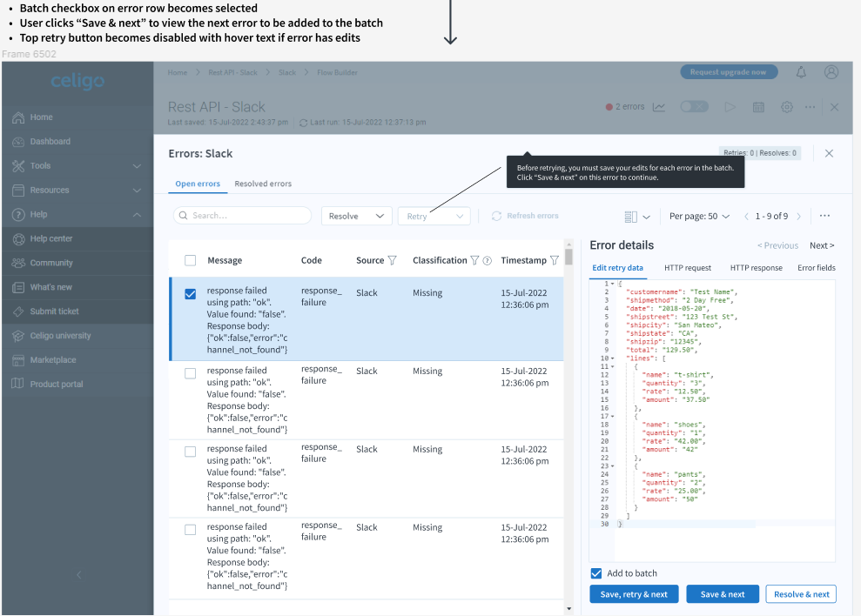Screen dimensions: 861x616
Task: Click the Save & next button
Action: click(x=723, y=594)
